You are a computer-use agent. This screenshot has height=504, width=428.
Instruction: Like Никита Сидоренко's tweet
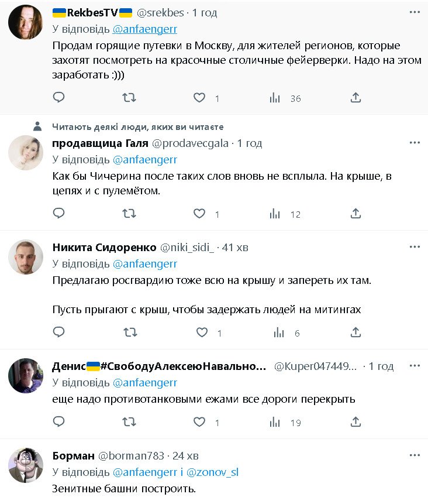(x=202, y=332)
